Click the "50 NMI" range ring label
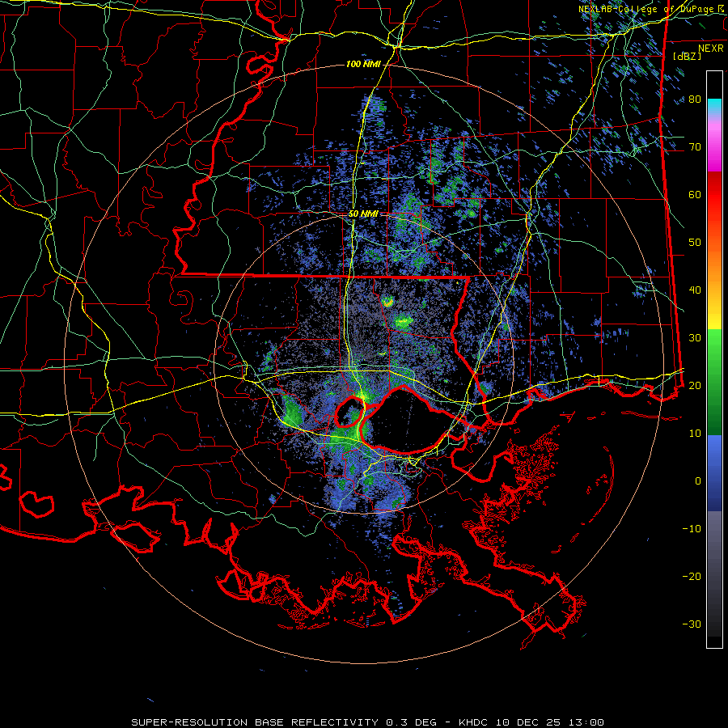The height and width of the screenshot is (728, 728). click(363, 214)
